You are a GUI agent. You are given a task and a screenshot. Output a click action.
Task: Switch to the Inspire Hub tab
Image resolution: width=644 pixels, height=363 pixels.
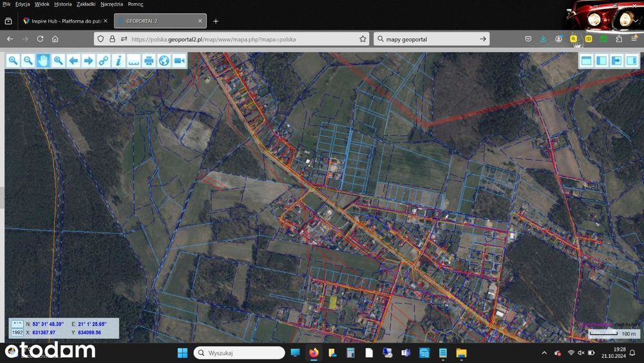[x=66, y=21]
